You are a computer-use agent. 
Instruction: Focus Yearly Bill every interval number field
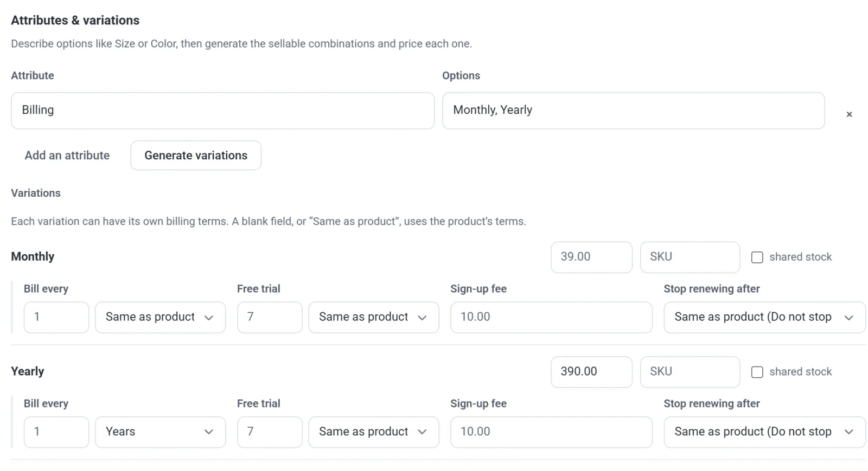coord(56,432)
